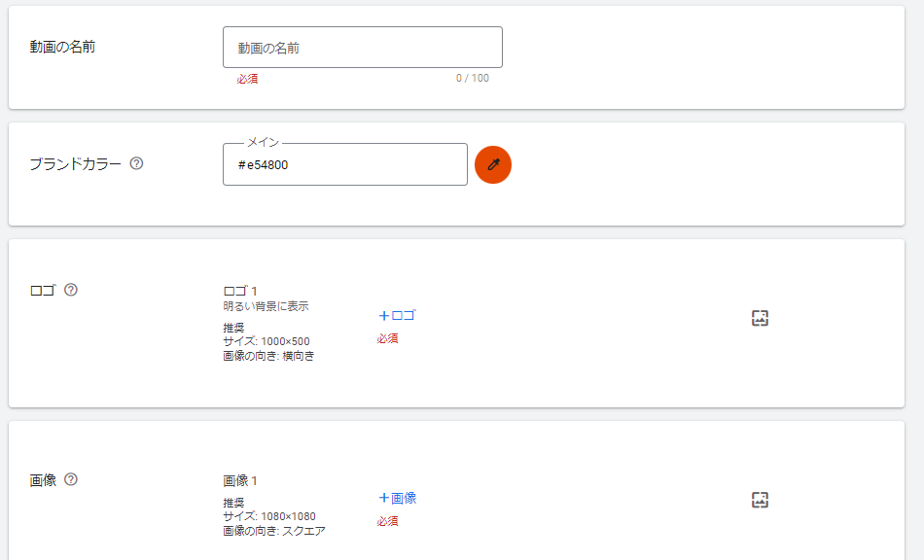Click the 必須 notice under +画像
Viewport: 924px width, 560px height.
[387, 521]
